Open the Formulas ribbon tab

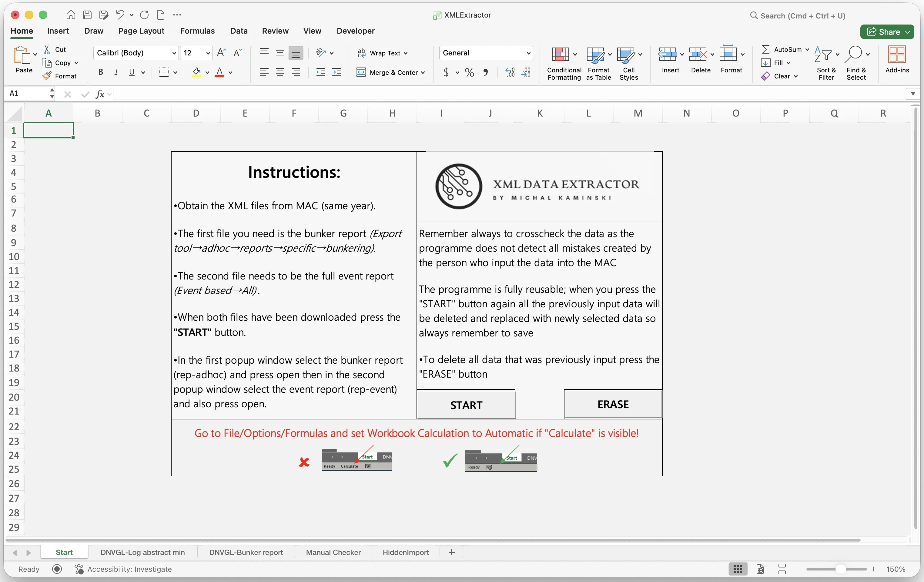pos(197,31)
